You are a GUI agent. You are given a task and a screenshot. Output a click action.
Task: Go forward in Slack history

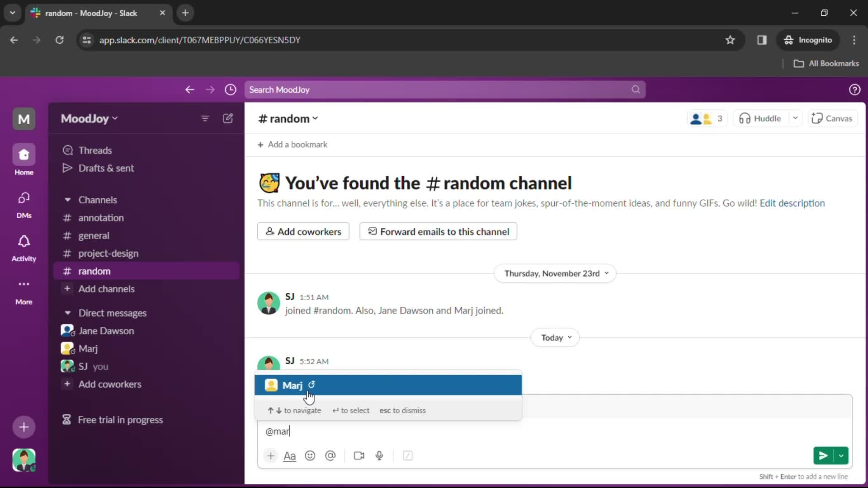pos(210,90)
